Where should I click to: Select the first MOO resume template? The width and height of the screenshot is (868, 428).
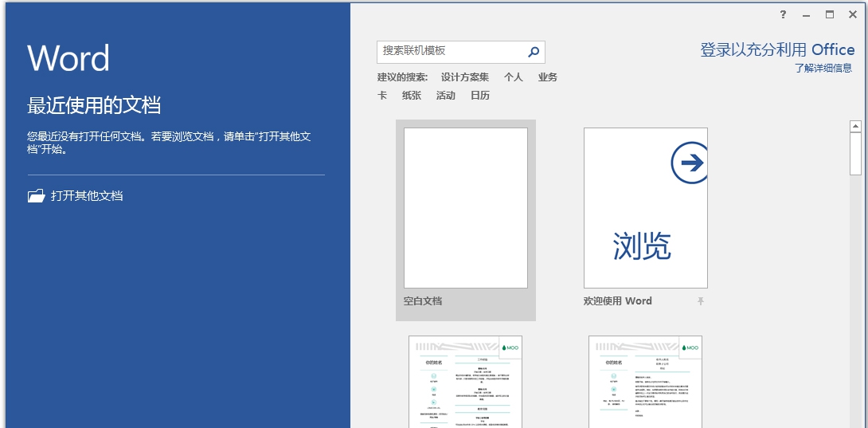click(466, 382)
